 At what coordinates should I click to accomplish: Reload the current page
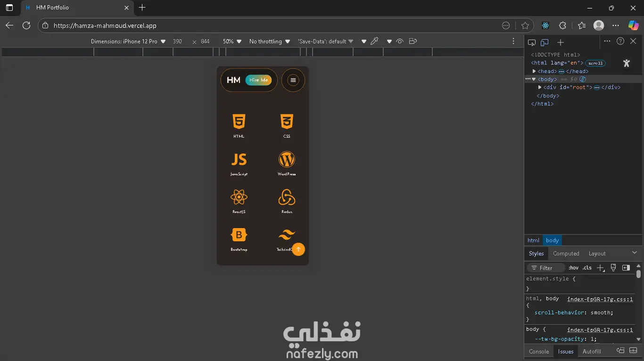point(26,25)
